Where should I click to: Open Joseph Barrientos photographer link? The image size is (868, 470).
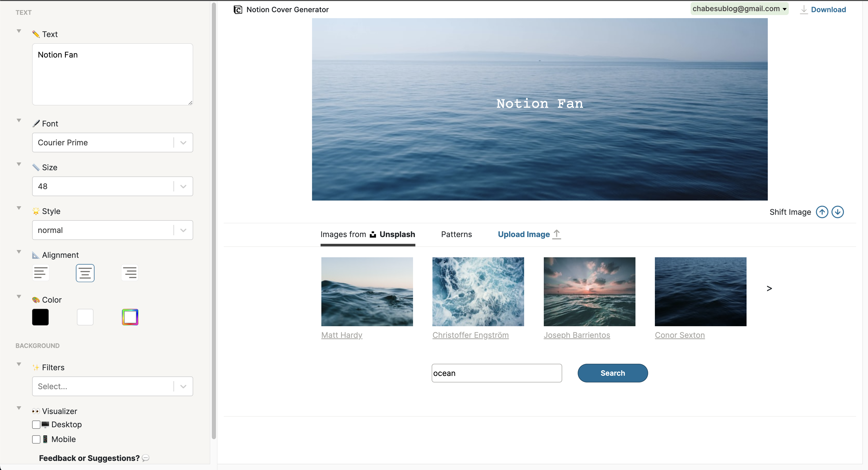coord(577,335)
